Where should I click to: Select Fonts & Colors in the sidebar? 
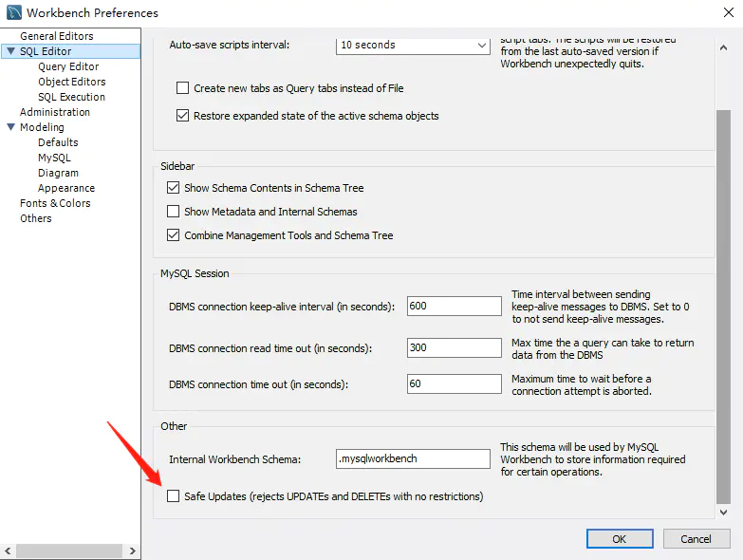(x=55, y=203)
